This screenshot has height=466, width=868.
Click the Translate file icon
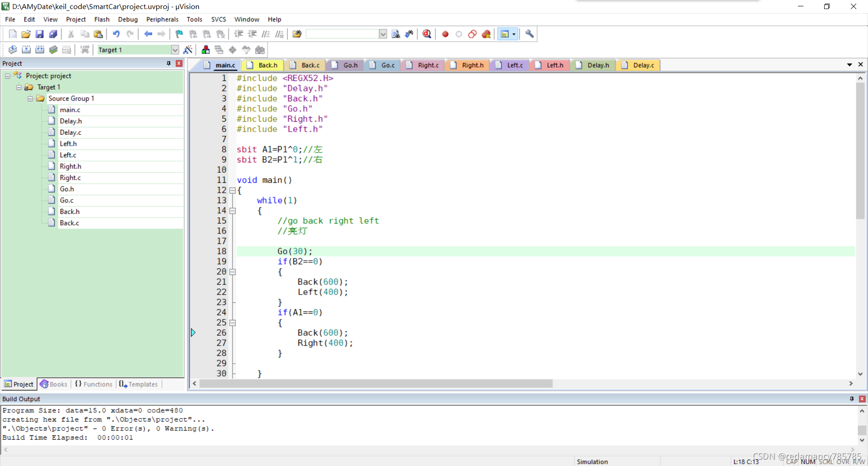pyautogui.click(x=13, y=50)
